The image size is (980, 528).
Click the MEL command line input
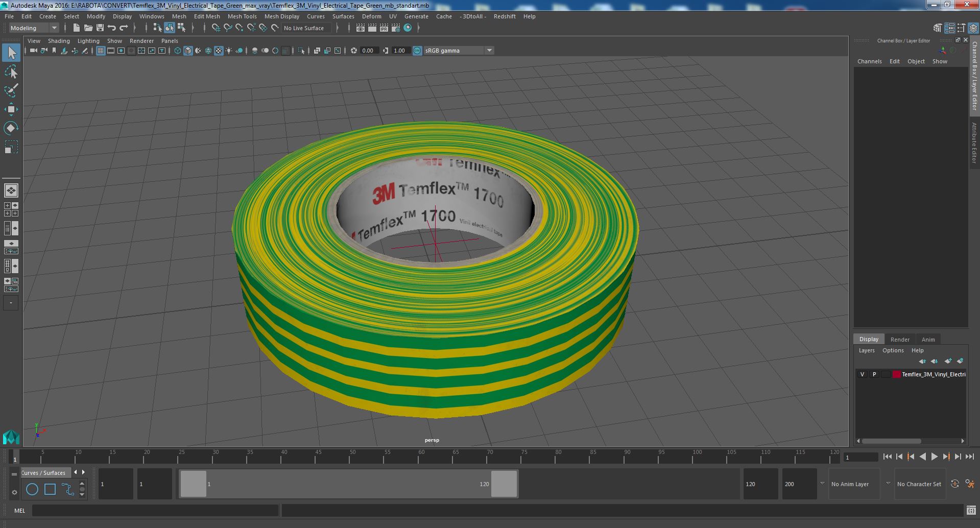coord(155,511)
